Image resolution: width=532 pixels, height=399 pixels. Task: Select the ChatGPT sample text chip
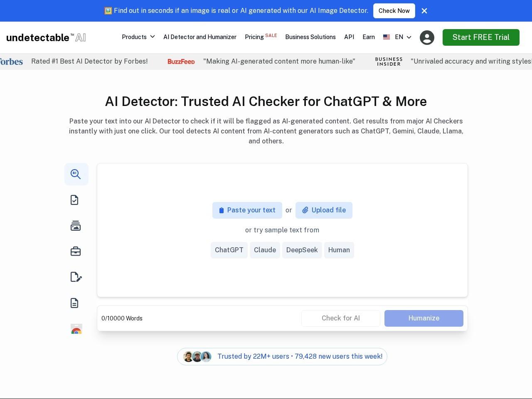coord(229,250)
